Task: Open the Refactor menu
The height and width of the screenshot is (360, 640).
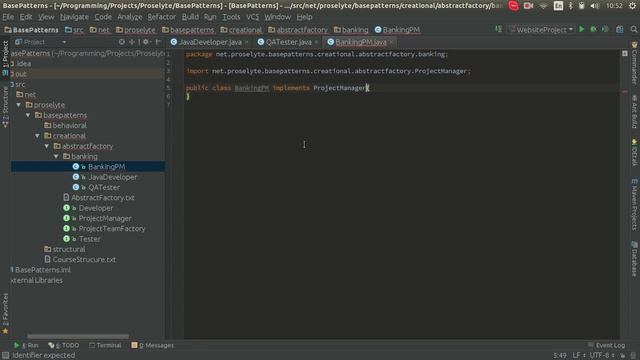Action: 162,17
